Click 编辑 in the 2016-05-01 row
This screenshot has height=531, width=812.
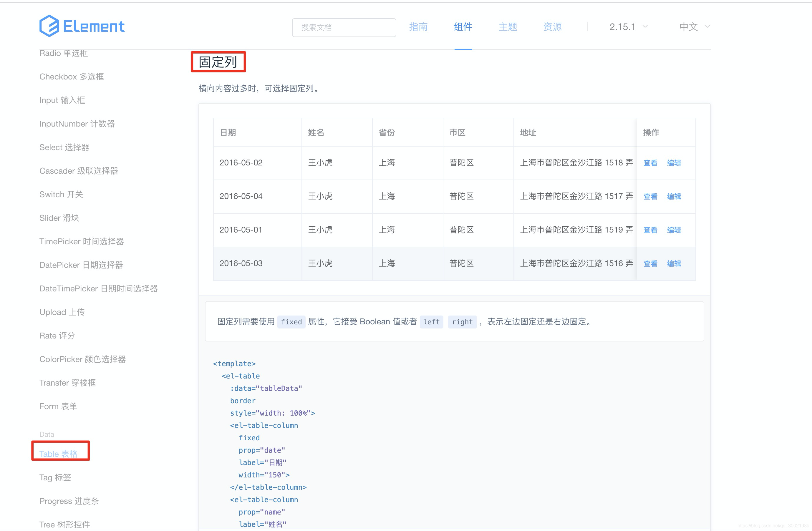coord(674,230)
